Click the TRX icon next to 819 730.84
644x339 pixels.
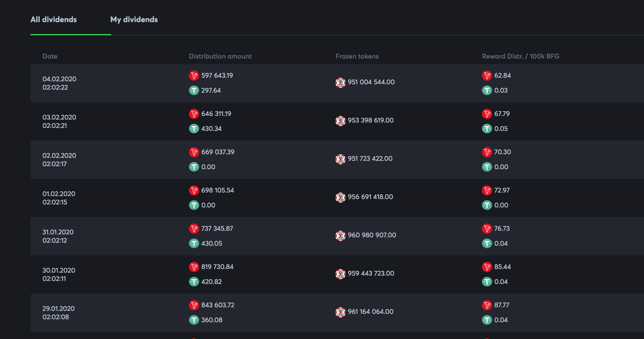[194, 267]
